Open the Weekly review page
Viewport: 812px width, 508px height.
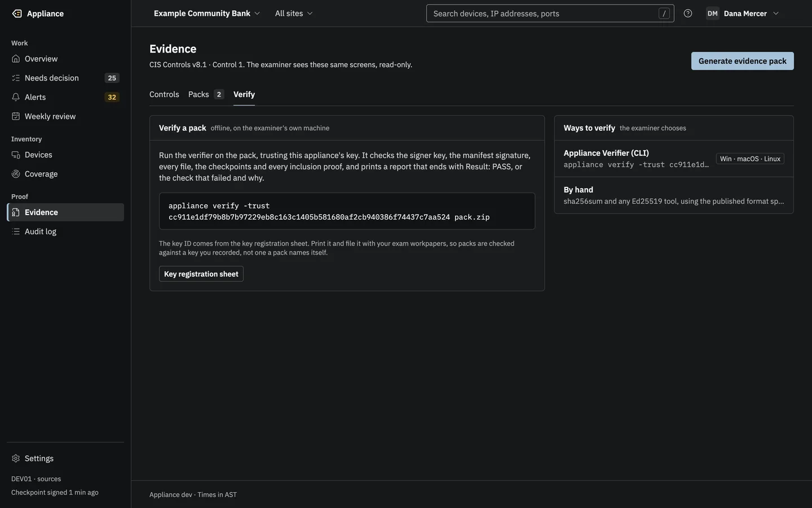65,116
